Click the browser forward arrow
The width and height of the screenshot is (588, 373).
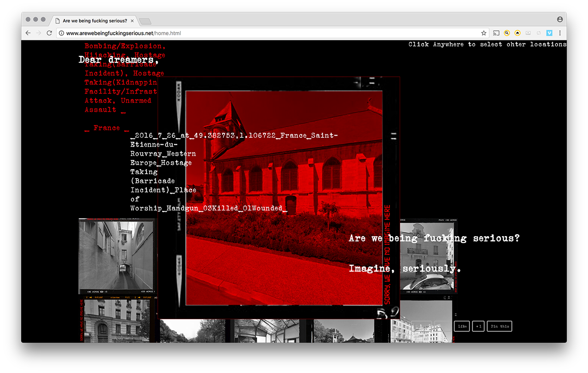pos(39,33)
